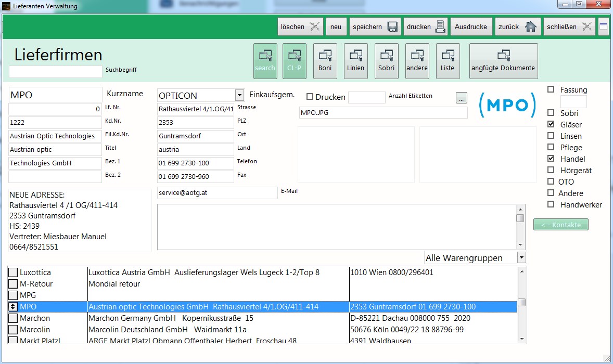Open the Alle Warengruppen dropdown

point(521,257)
